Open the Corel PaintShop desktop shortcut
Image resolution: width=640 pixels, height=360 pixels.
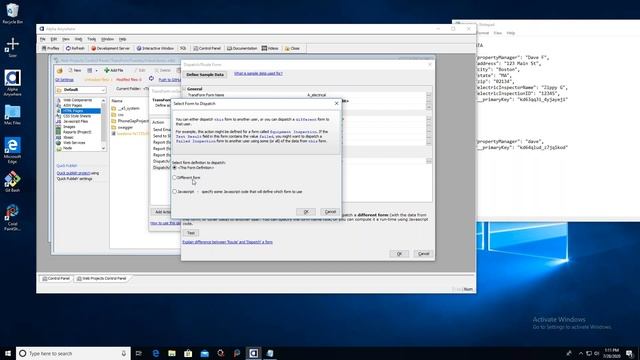pos(12,217)
